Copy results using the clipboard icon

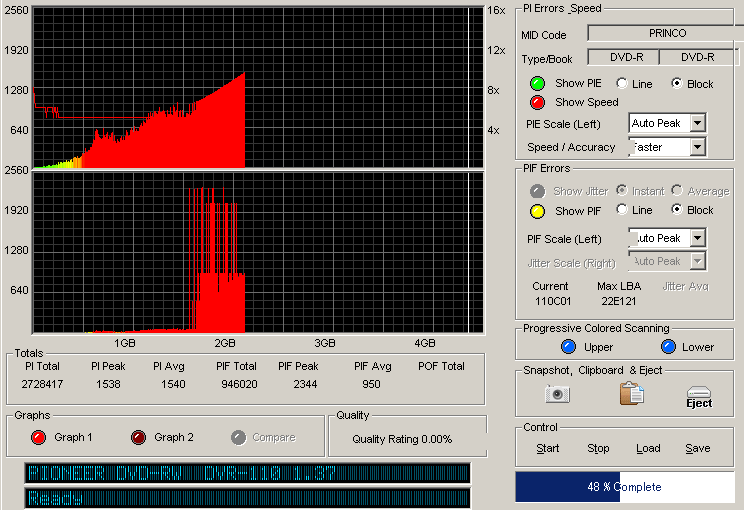tap(632, 393)
